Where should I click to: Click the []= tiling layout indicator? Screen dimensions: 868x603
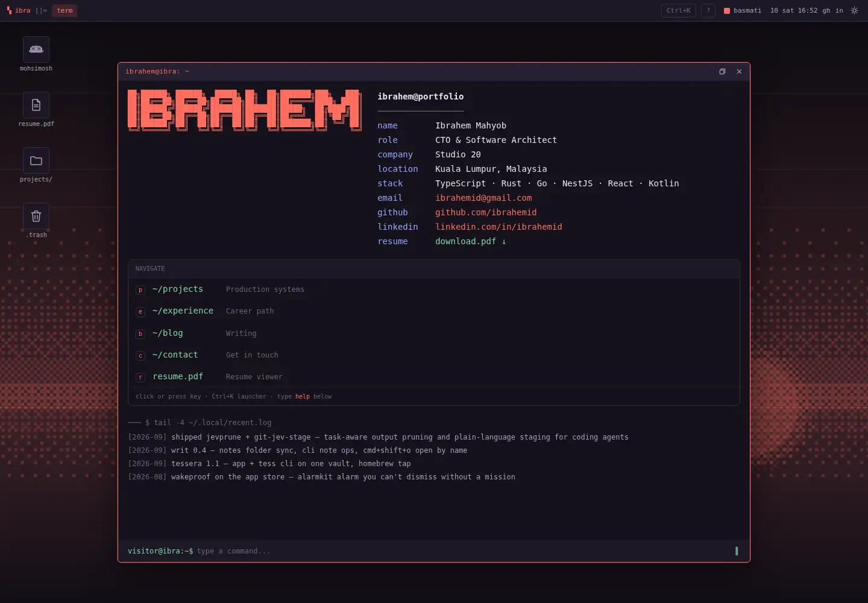41,10
